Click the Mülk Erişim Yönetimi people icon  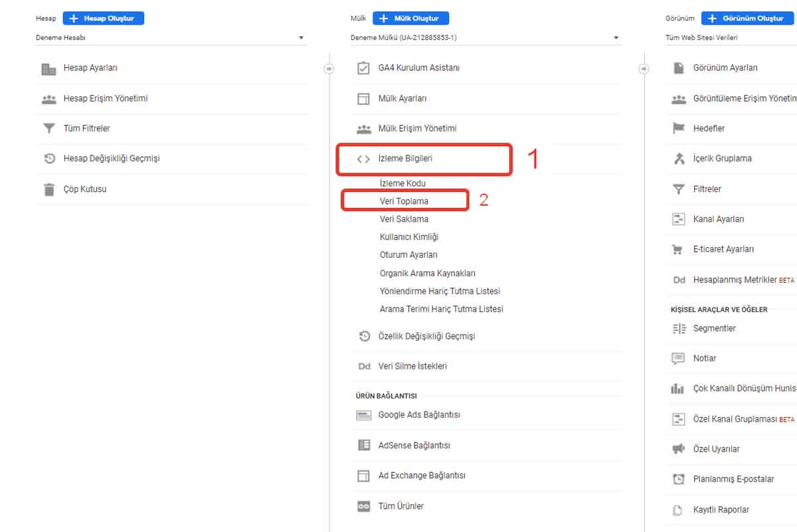tap(363, 128)
